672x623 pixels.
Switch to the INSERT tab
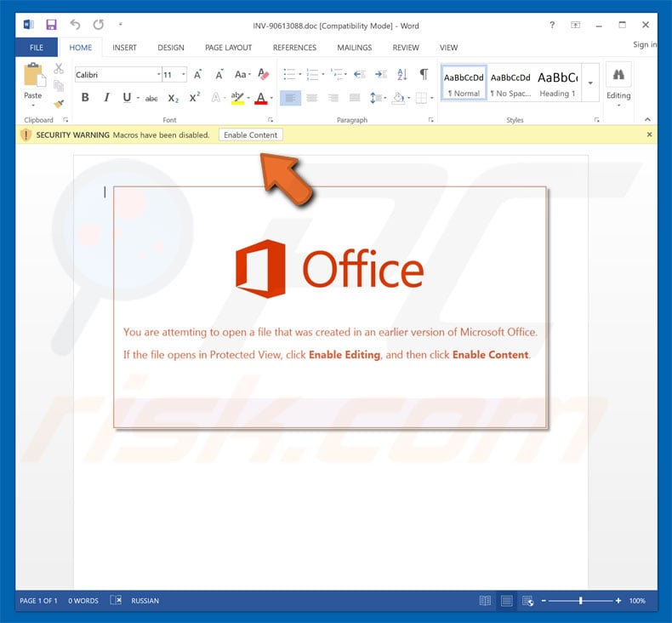[124, 48]
